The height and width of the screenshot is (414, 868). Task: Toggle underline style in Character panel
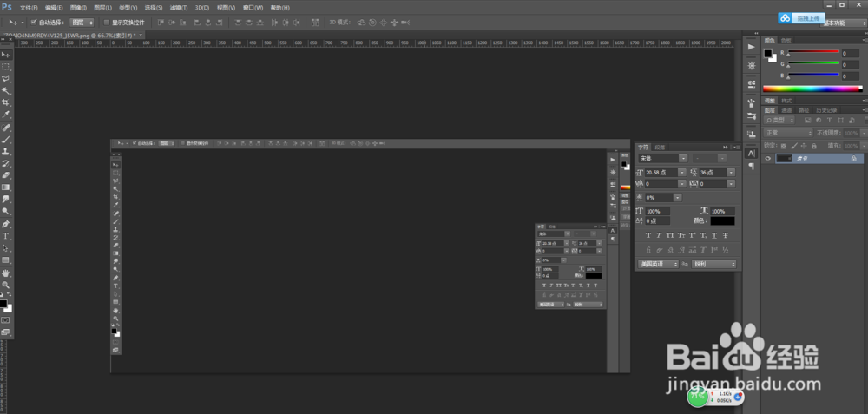point(714,235)
